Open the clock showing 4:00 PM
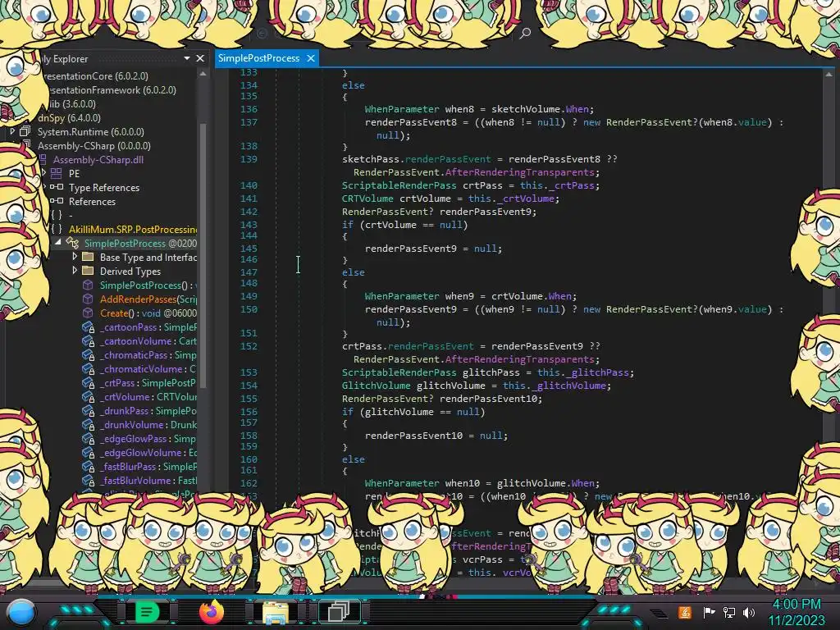Image resolution: width=840 pixels, height=630 pixels. (x=797, y=604)
